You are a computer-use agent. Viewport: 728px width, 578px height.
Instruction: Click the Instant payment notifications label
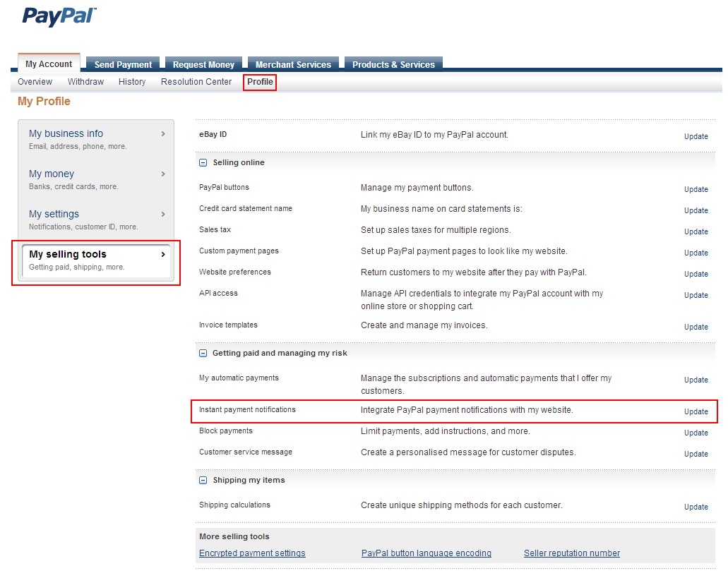[247, 409]
